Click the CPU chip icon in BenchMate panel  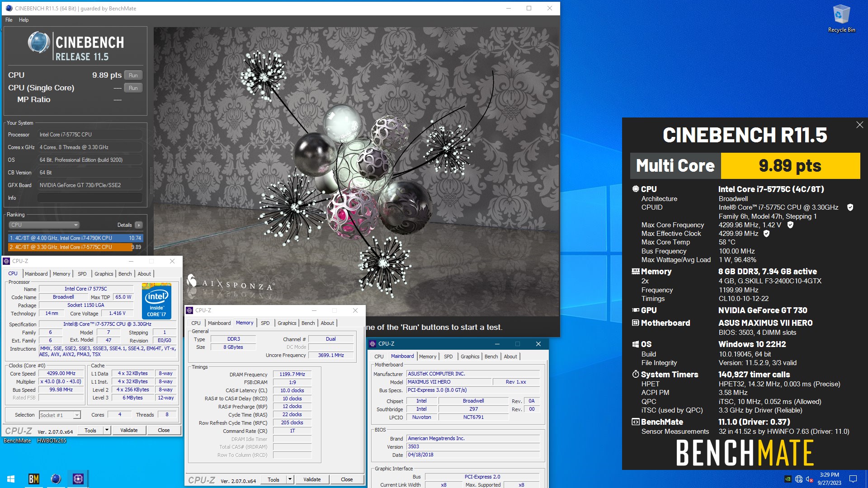click(x=635, y=189)
